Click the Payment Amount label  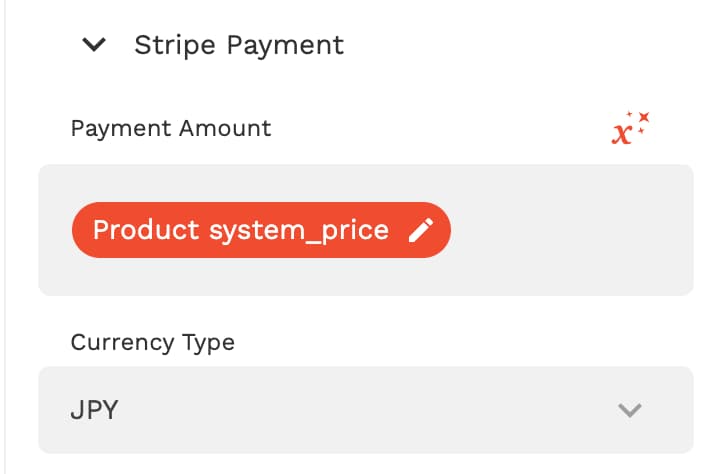click(x=171, y=128)
